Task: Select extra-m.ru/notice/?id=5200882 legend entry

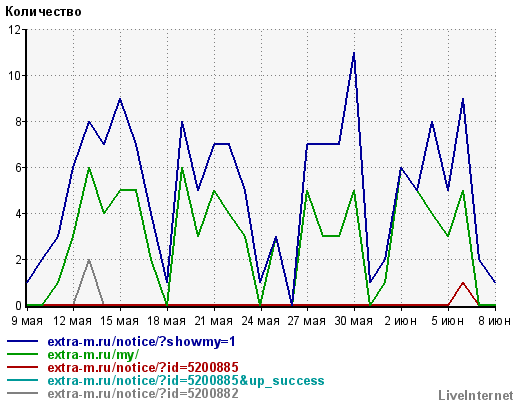Action: click(143, 393)
